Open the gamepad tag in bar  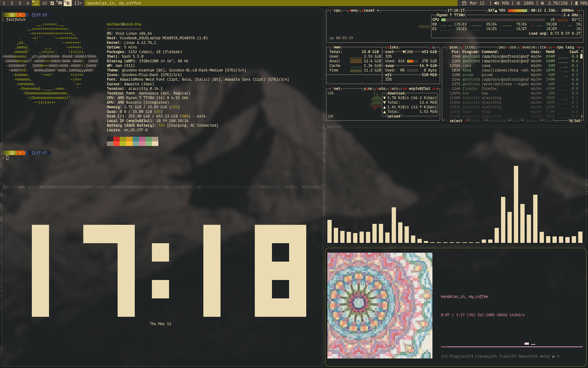(x=44, y=3)
